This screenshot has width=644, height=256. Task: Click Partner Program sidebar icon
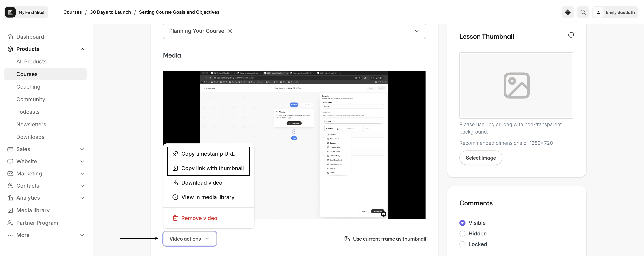pos(10,223)
